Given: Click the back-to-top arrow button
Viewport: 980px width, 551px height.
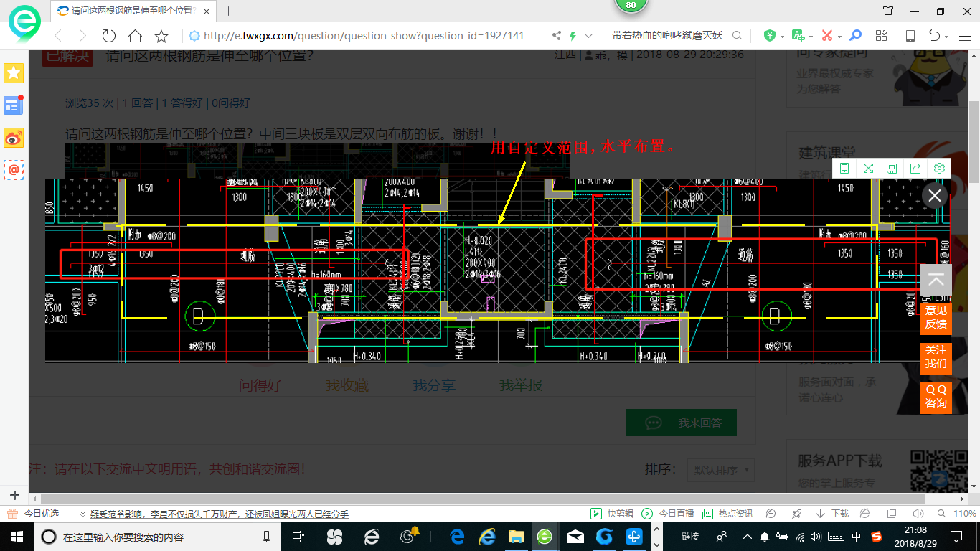Looking at the screenshot, I should tap(936, 280).
